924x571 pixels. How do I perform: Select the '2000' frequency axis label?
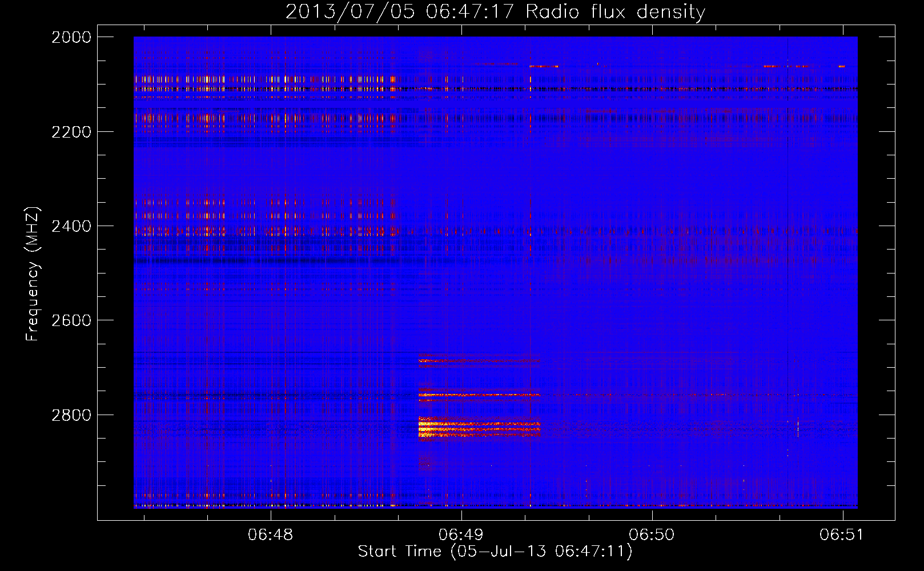tap(71, 37)
